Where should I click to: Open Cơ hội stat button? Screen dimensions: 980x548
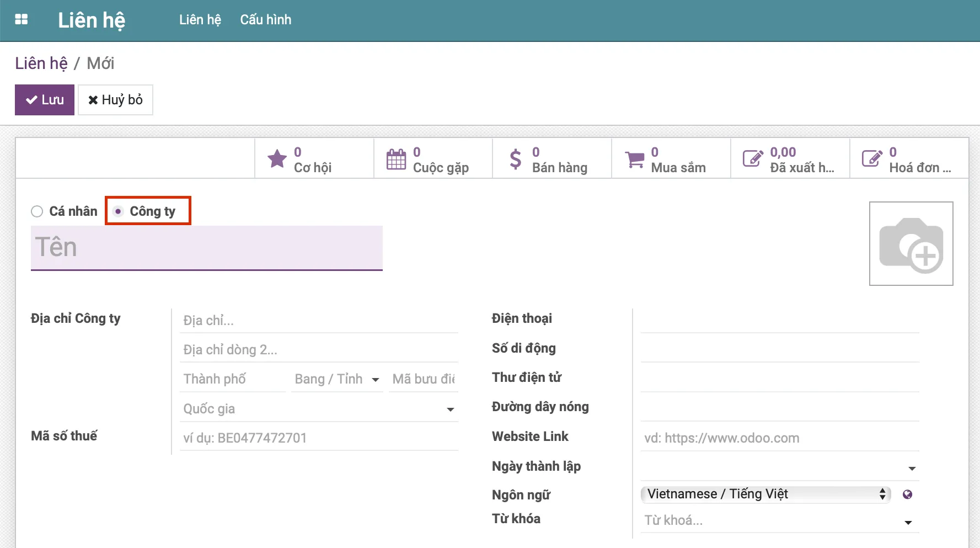[314, 158]
